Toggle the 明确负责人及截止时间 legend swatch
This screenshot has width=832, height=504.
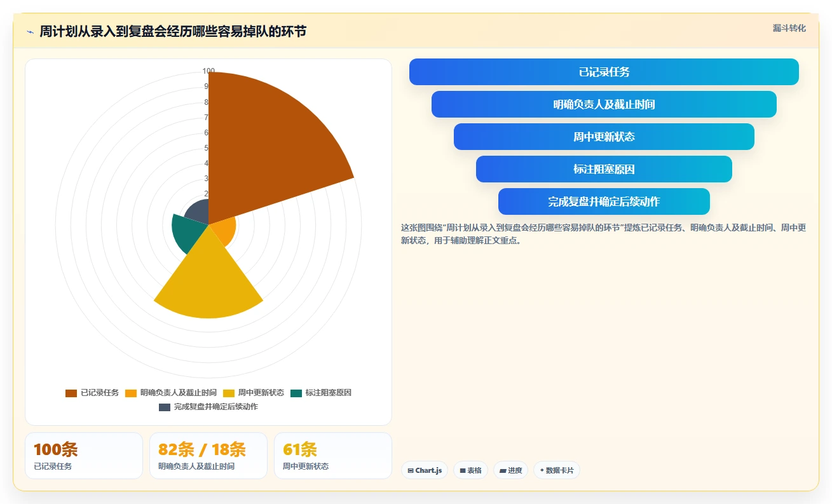[131, 393]
